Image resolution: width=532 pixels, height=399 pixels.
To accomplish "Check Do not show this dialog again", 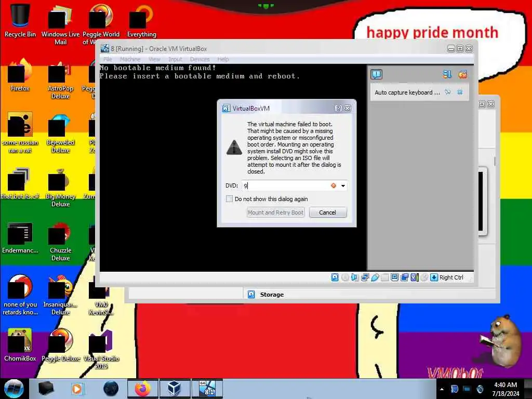I will 229,199.
